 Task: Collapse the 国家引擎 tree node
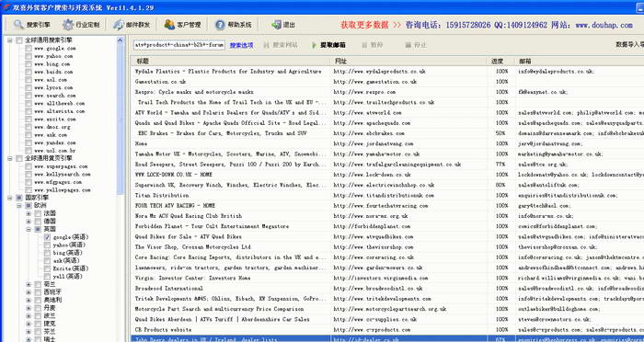(x=10, y=198)
